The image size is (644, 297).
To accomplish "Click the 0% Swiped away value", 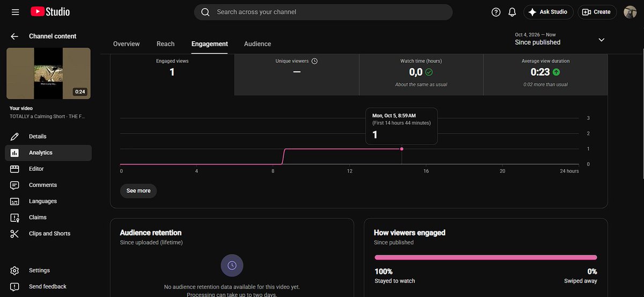I will [592, 272].
